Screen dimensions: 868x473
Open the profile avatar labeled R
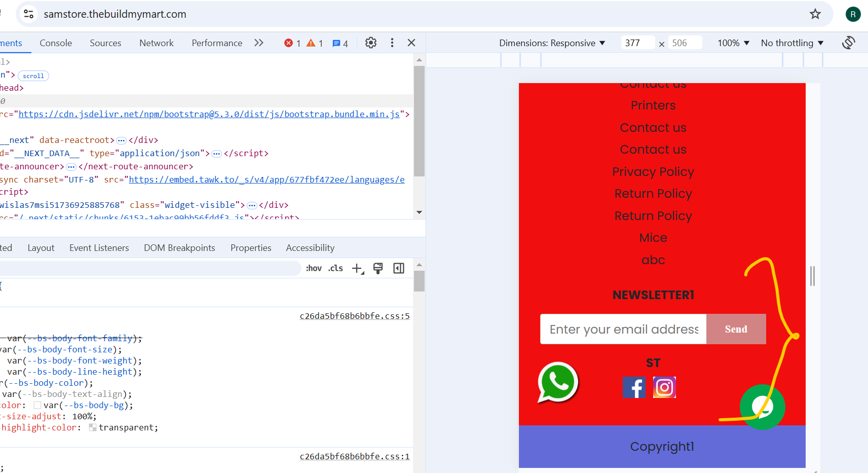pyautogui.click(x=853, y=14)
